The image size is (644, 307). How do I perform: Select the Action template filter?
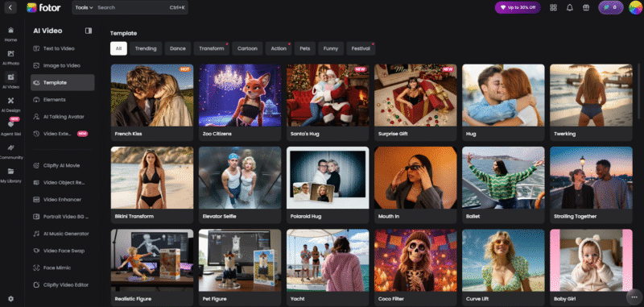click(x=279, y=48)
